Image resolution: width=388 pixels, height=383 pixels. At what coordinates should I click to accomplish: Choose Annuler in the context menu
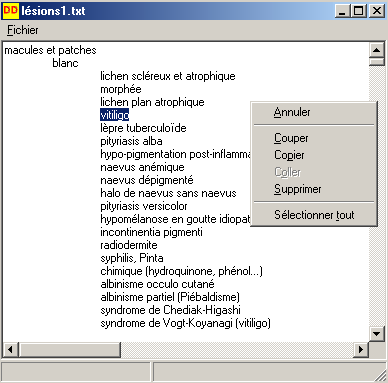coord(292,112)
